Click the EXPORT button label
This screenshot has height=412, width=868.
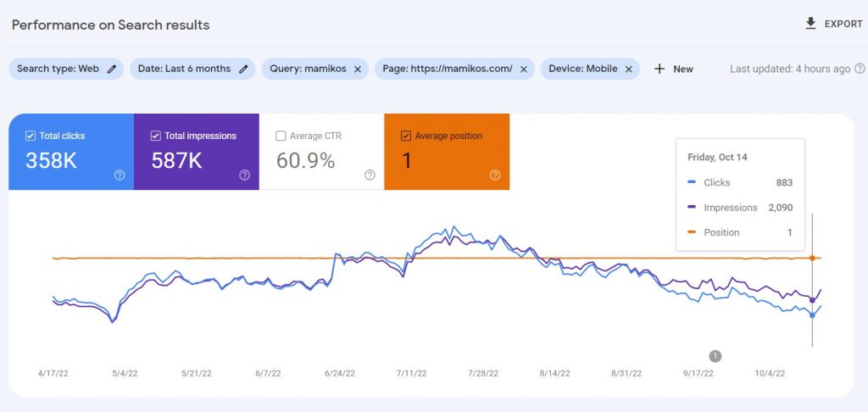[843, 24]
